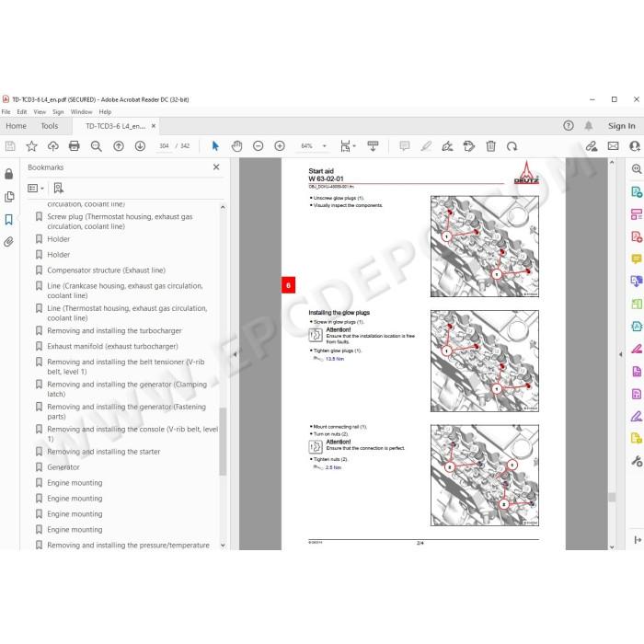The height and width of the screenshot is (644, 644).
Task: Switch to the Tools tab
Action: [50, 126]
